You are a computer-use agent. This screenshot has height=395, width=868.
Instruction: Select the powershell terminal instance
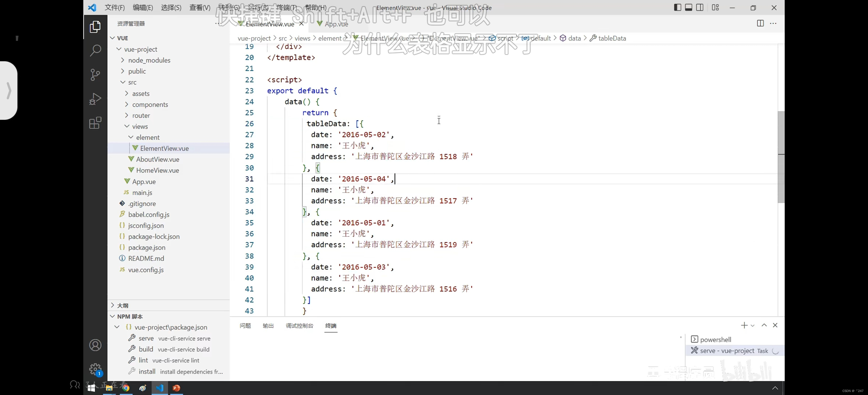(735, 339)
